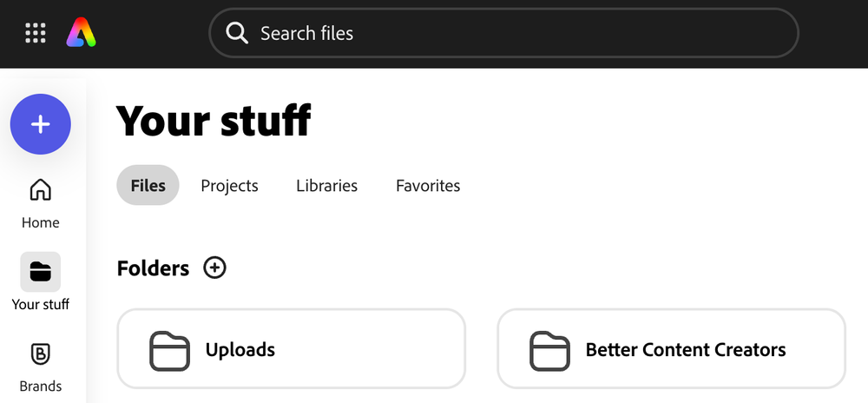
Task: Click the Home label in sidebar
Action: coord(41,222)
